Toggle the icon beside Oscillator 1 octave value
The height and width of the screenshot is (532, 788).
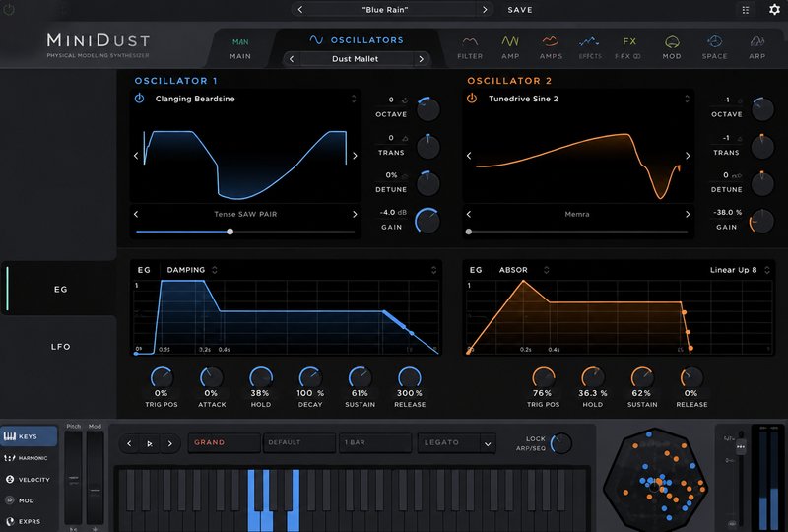405,100
